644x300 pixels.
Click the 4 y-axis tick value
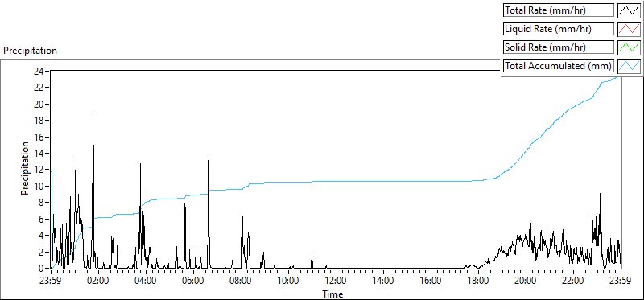point(41,236)
